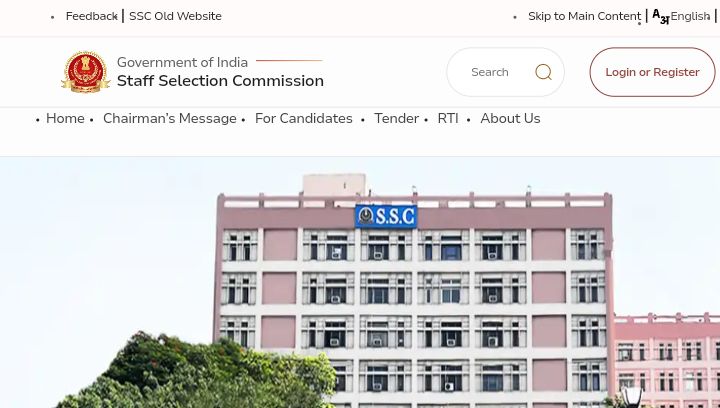Go to the RTI section
This screenshot has height=408, width=720.
[x=448, y=118]
